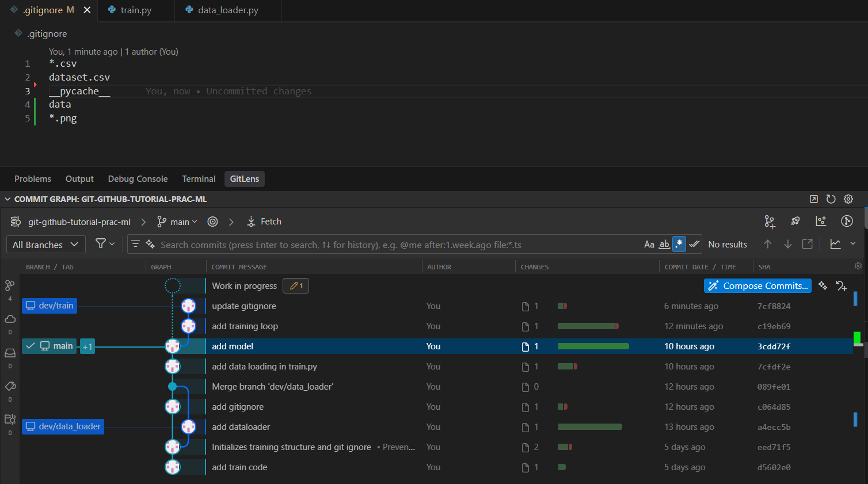This screenshot has height=484, width=868.
Task: Open the GitLens Launchpad rocket icon
Action: [x=795, y=221]
